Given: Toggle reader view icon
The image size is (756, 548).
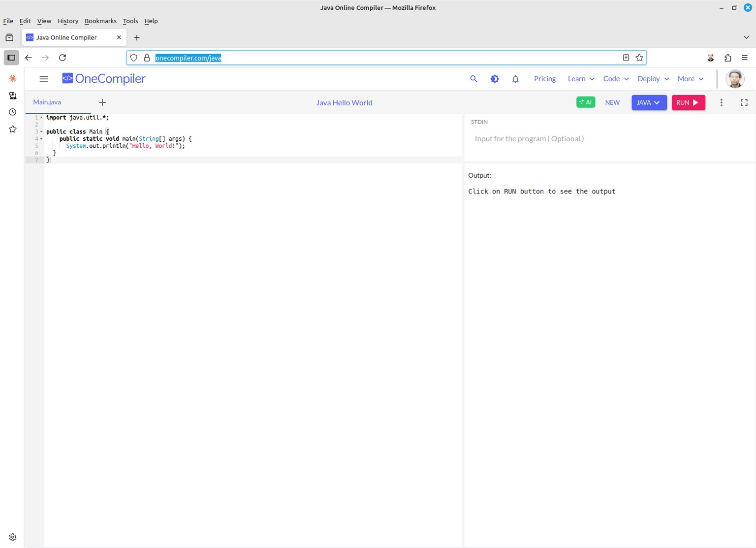Looking at the screenshot, I should pos(626,58).
